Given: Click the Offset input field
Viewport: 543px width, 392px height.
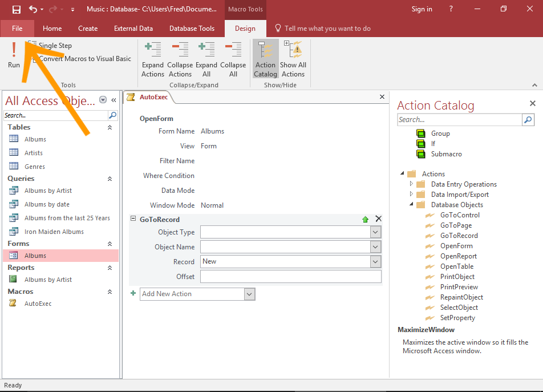Looking at the screenshot, I should tap(290, 277).
